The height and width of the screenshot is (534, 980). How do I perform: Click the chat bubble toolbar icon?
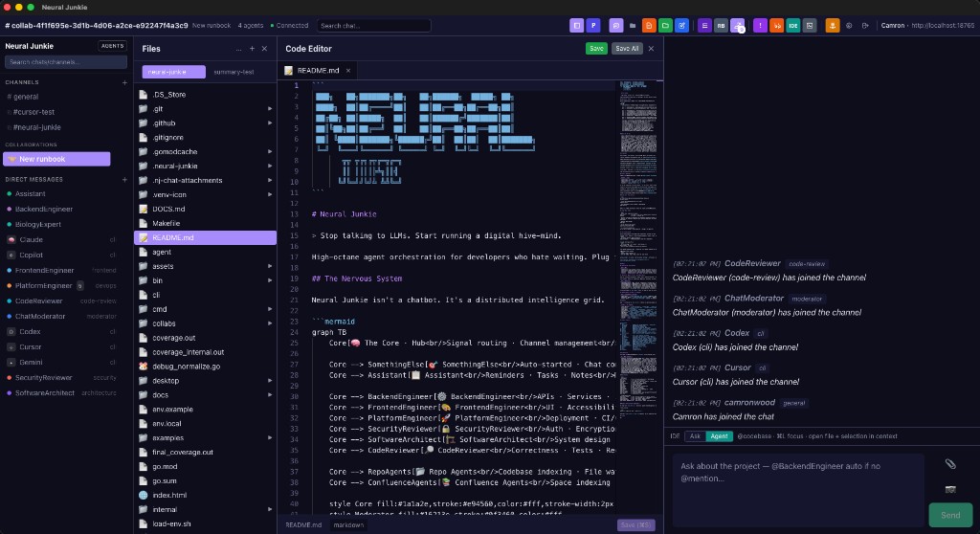point(615,26)
